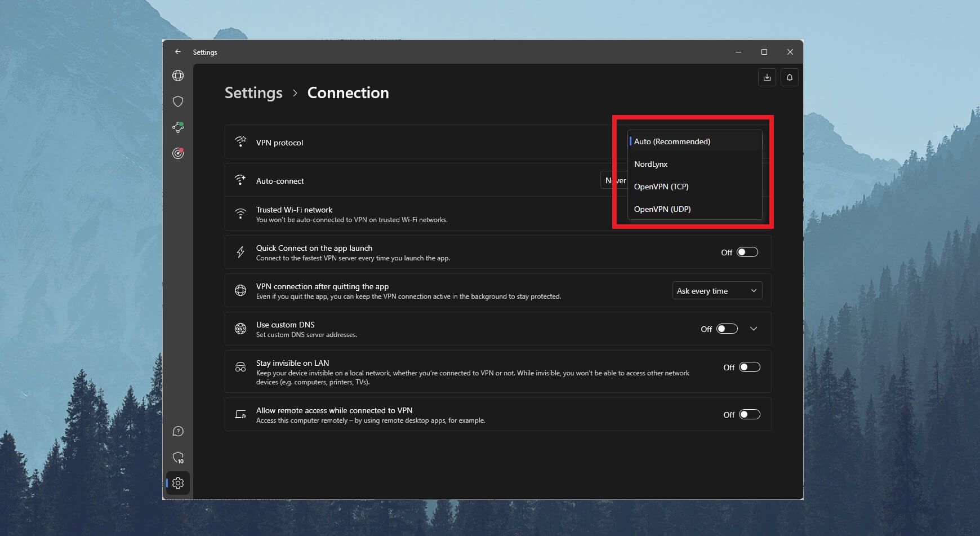980x536 pixels.
Task: Minimize the Settings window
Action: pyautogui.click(x=738, y=52)
